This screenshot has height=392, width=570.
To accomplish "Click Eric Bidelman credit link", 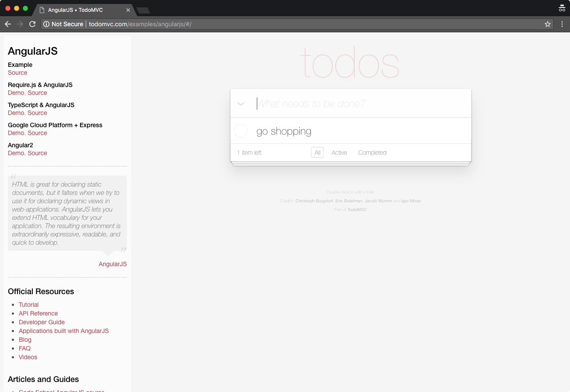I will tap(349, 201).
